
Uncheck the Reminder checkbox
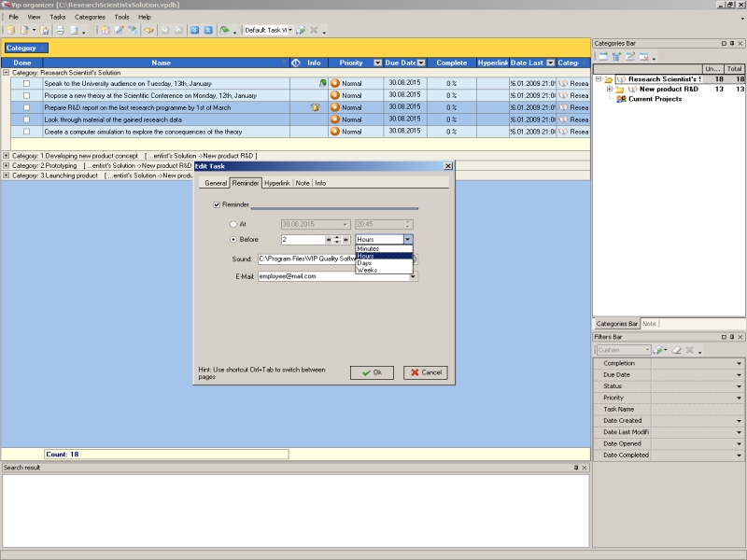pos(218,203)
